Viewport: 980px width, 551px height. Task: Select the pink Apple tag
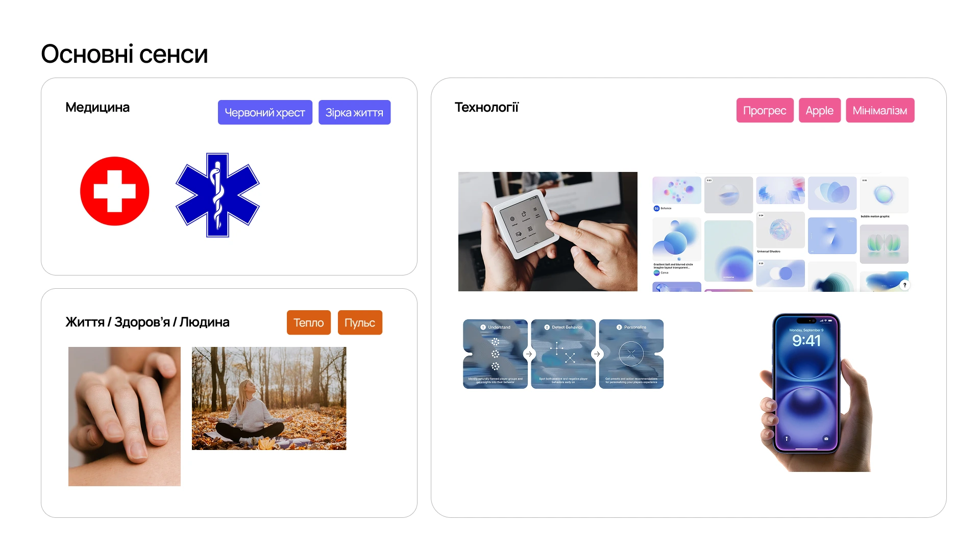[x=819, y=110]
